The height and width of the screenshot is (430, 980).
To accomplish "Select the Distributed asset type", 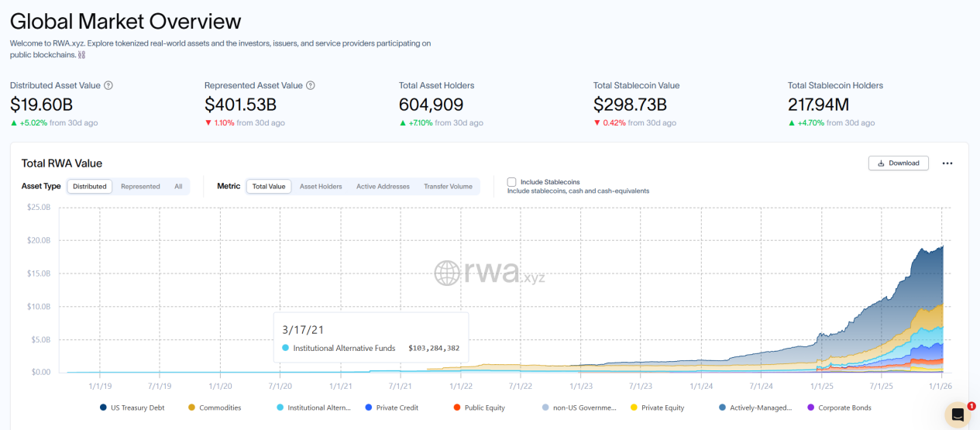I will [x=90, y=187].
